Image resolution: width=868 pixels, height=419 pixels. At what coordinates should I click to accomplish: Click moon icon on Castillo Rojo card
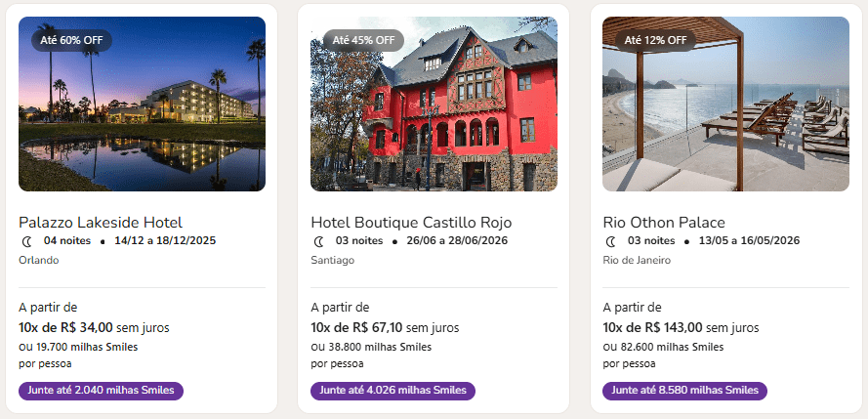coord(318,241)
